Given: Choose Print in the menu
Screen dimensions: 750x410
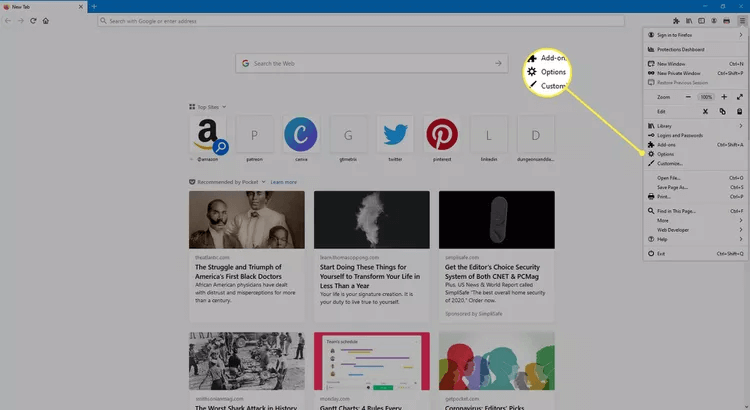Looking at the screenshot, I should tap(695, 197).
